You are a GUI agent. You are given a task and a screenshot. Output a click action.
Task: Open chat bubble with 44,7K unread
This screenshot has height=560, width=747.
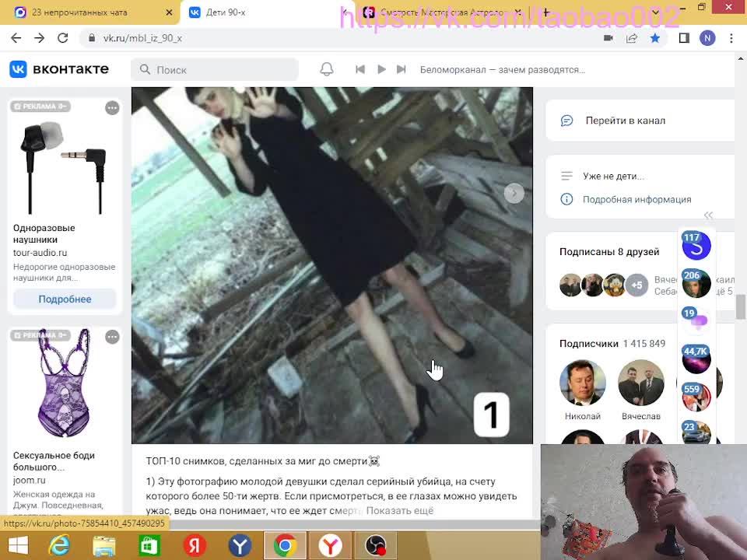click(x=696, y=359)
